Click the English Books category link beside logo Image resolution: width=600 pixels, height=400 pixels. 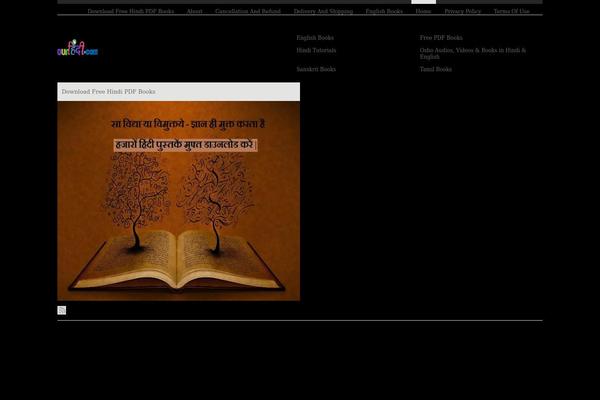tap(315, 38)
